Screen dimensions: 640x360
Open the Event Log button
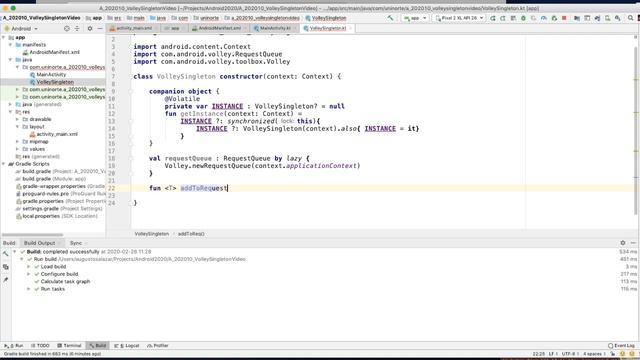622,346
